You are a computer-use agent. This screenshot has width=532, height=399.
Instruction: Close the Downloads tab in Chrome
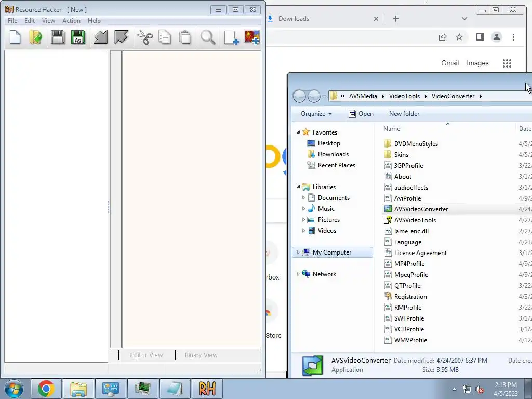pos(376,19)
